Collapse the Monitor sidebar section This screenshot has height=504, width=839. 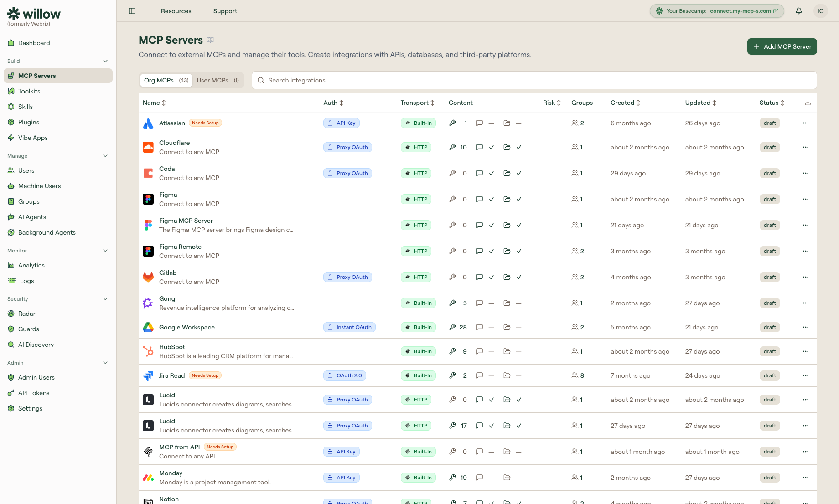(x=105, y=251)
